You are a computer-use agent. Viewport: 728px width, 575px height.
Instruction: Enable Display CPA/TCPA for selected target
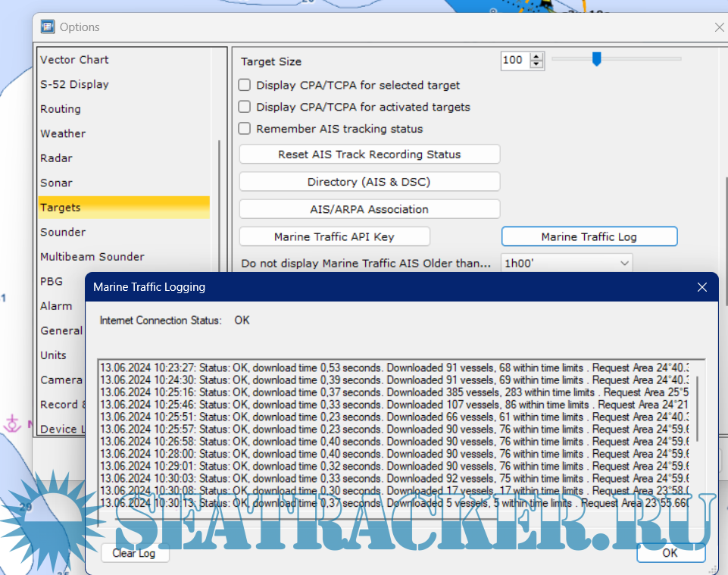point(244,85)
